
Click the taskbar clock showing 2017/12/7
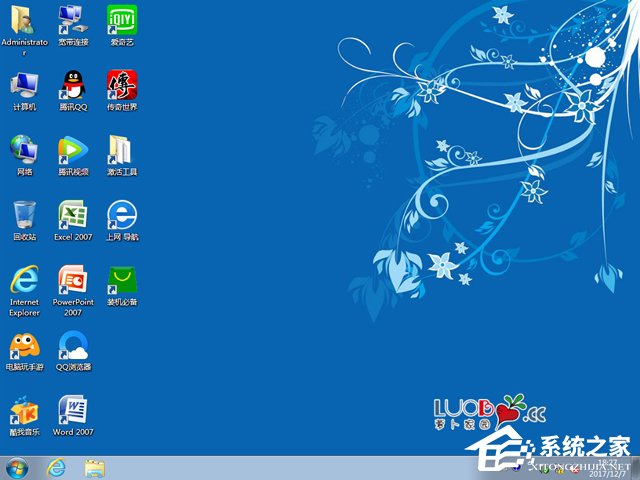[608, 468]
